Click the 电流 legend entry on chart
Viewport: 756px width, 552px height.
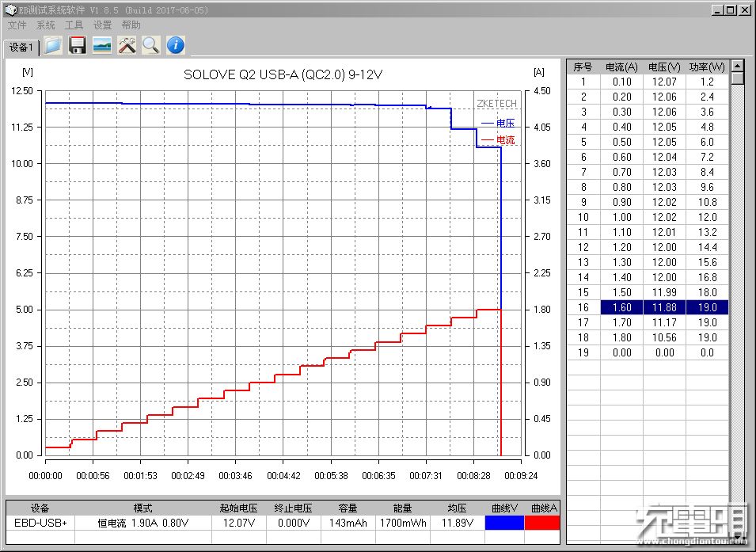[x=498, y=140]
